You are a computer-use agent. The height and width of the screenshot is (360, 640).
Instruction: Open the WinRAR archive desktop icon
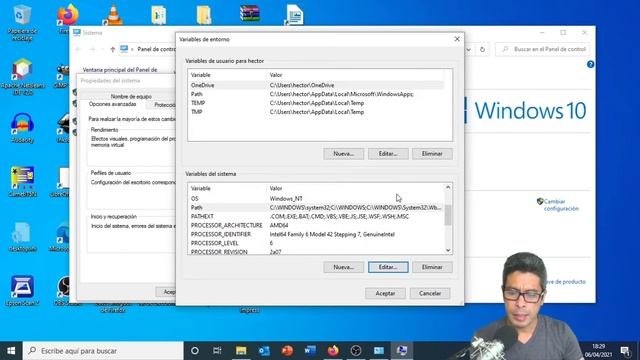point(249,13)
